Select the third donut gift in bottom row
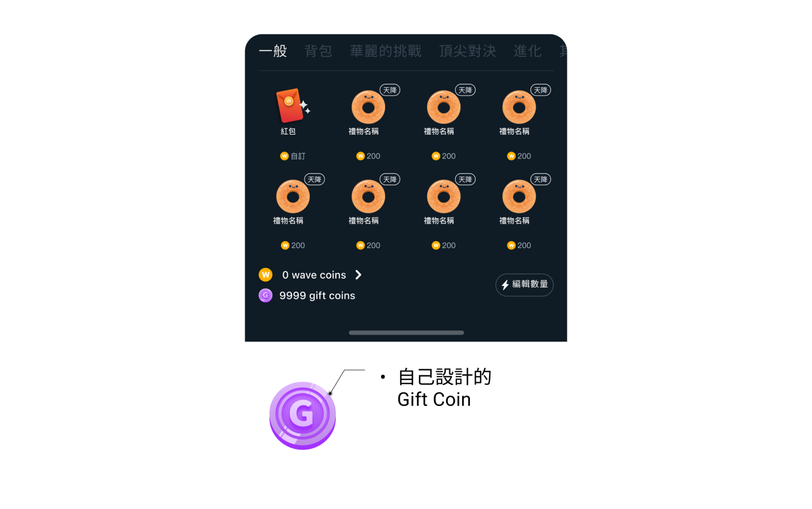Screen dimensions: 812x509 pyautogui.click(x=443, y=196)
